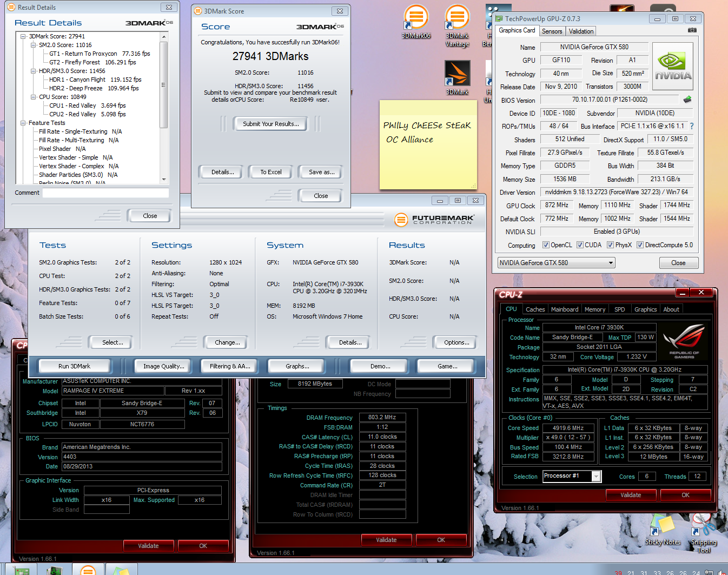
Task: Click the Bus Interface question mark icon
Action: pyautogui.click(x=691, y=126)
